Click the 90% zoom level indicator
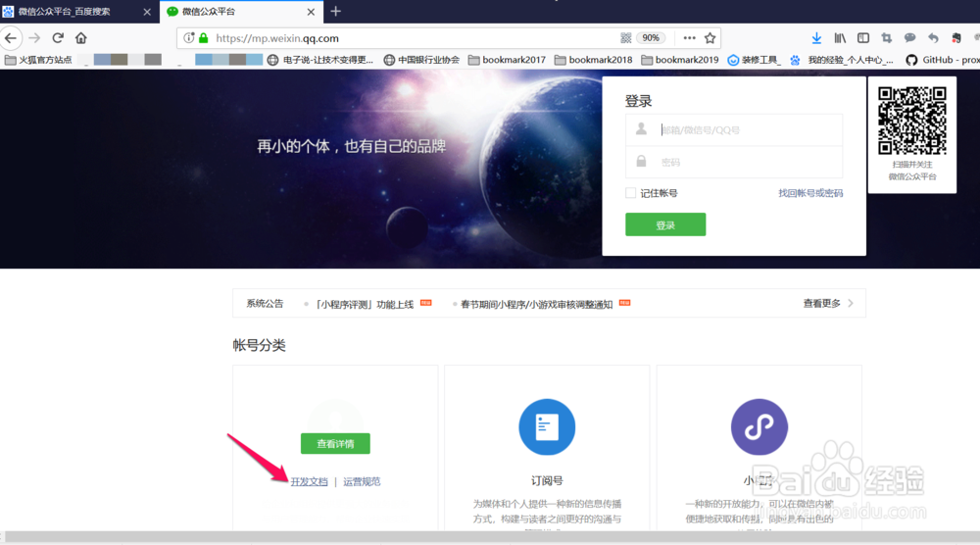Image resolution: width=980 pixels, height=545 pixels. pos(651,38)
